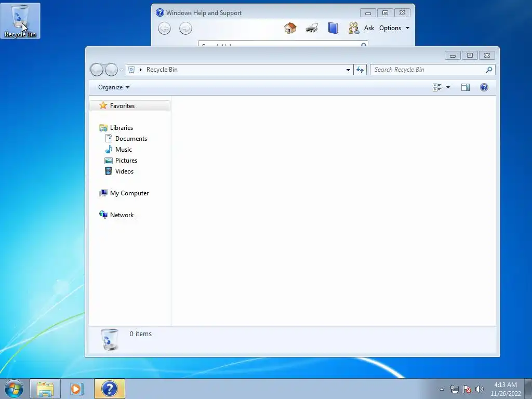The height and width of the screenshot is (399, 532).
Task: Open the address bar history dropdown
Action: [348, 70]
